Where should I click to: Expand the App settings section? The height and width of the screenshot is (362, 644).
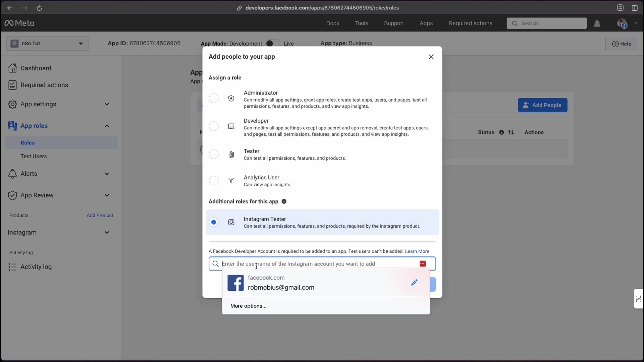(107, 104)
